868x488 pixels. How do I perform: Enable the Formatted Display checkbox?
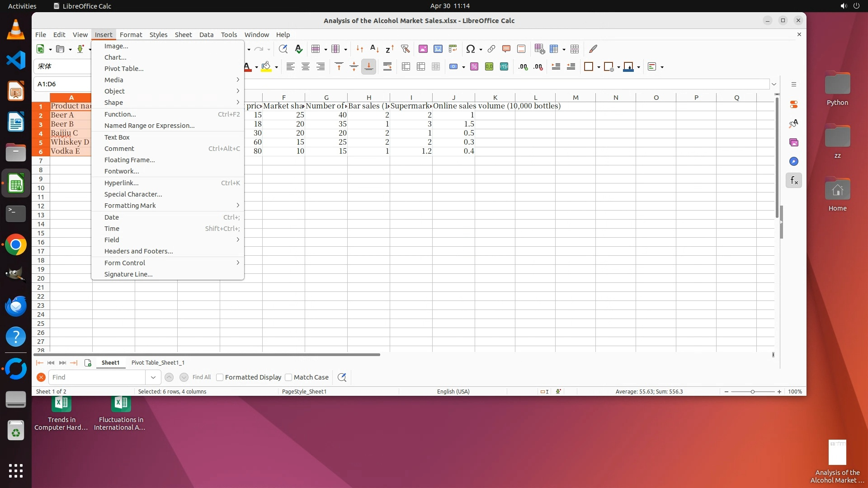[x=220, y=377]
